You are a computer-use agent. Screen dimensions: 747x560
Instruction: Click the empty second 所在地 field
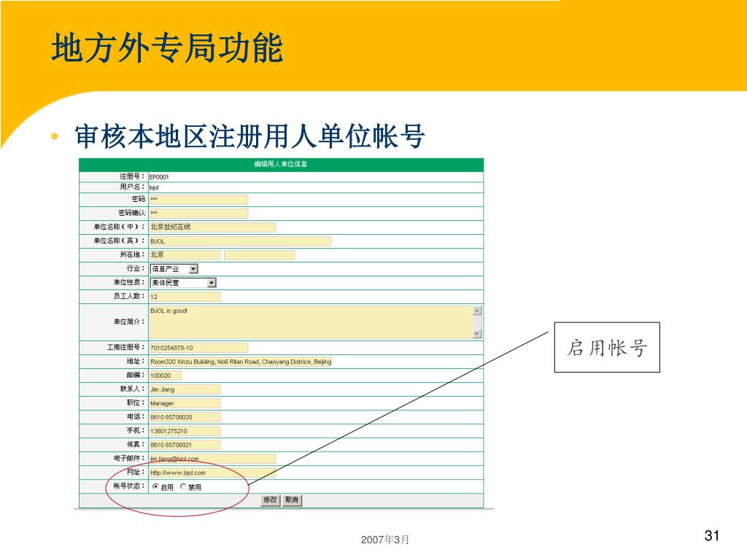click(x=260, y=255)
